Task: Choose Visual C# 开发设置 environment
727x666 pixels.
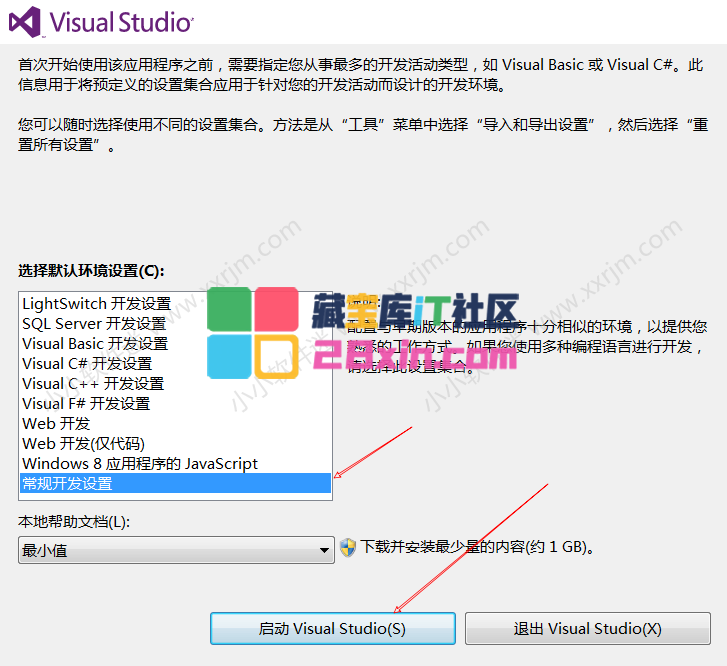Action: (x=87, y=363)
